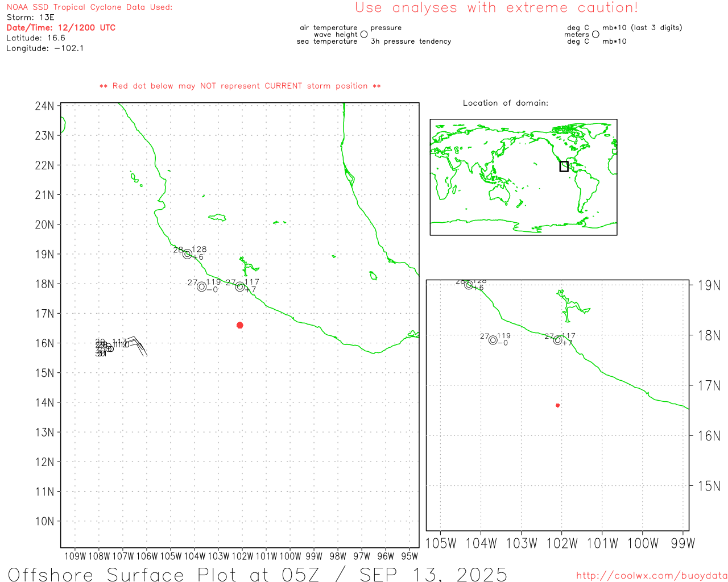Click the units legend circle beside 'meters'
728x582 pixels.
(x=595, y=34)
